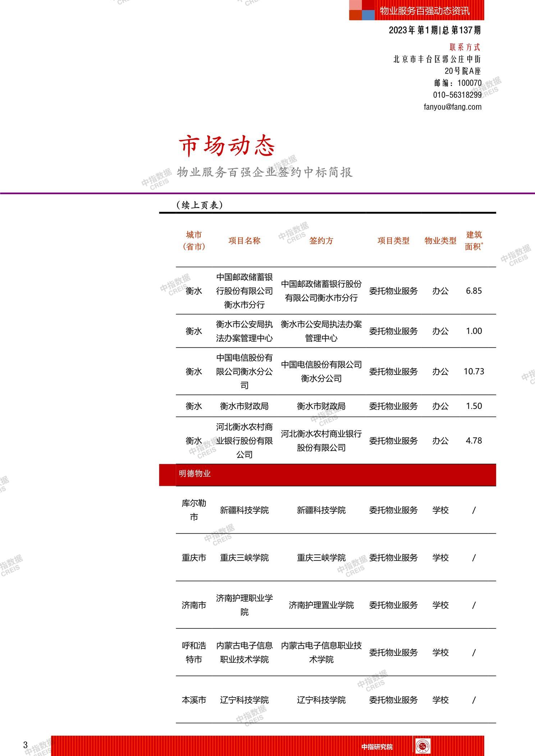Click the city cell 呼和浩特市
This screenshot has height=756, width=535.
[194, 653]
